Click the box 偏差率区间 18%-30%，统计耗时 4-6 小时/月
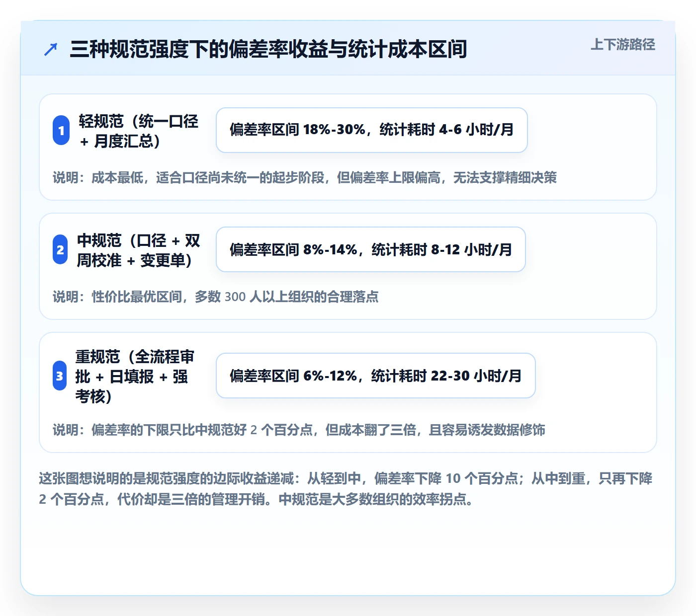Viewport: 696px width, 616px height. point(372,130)
